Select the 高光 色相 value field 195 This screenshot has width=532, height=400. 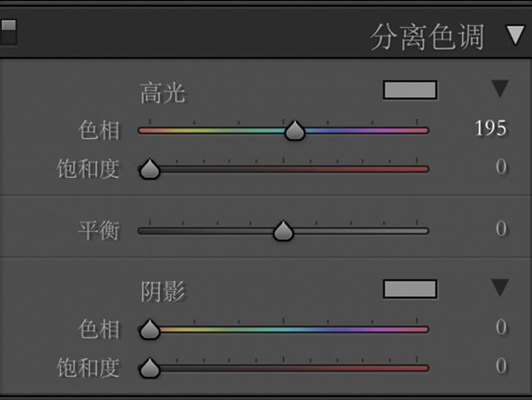(x=490, y=128)
